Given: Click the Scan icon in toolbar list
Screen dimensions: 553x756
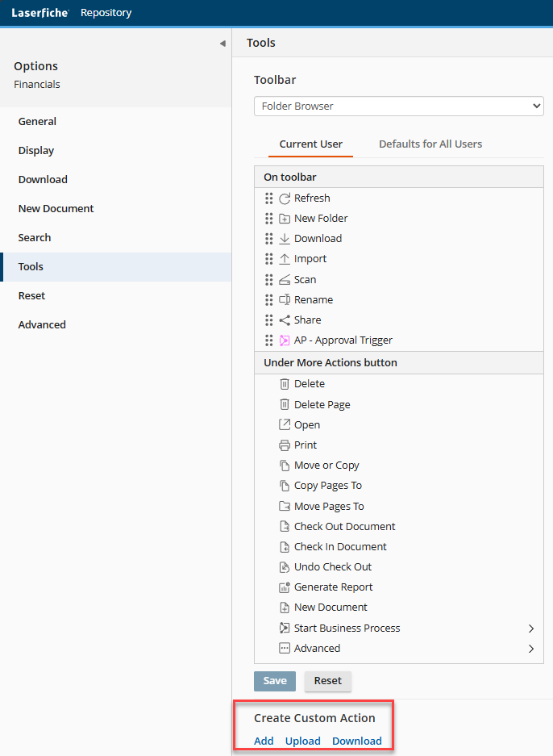Looking at the screenshot, I should (285, 280).
